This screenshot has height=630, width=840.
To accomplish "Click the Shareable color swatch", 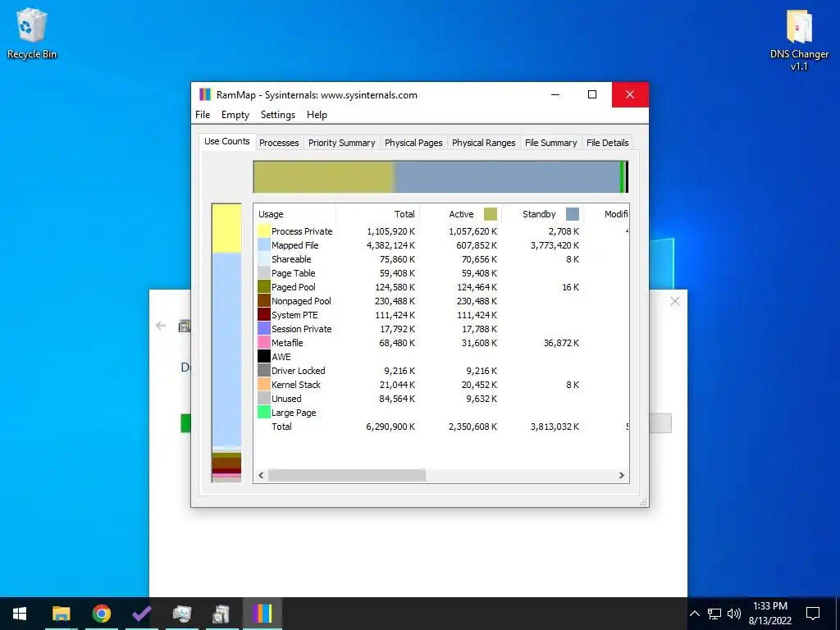I will (264, 259).
